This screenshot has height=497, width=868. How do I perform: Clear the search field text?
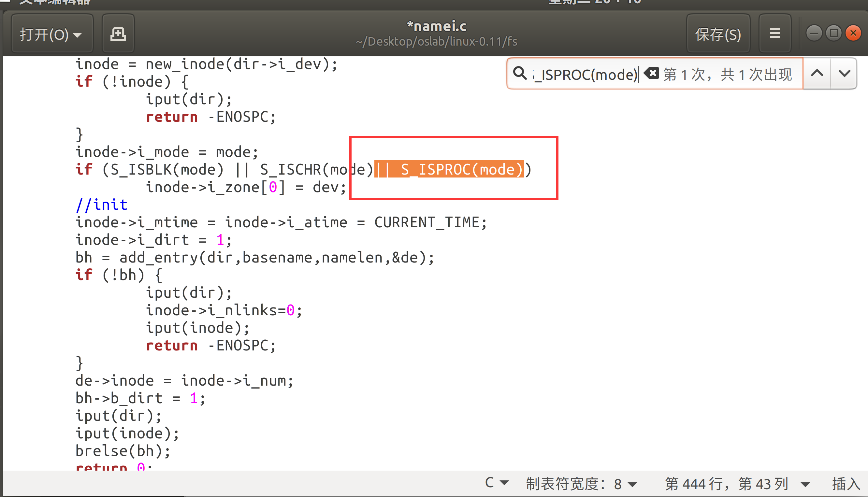tap(652, 73)
